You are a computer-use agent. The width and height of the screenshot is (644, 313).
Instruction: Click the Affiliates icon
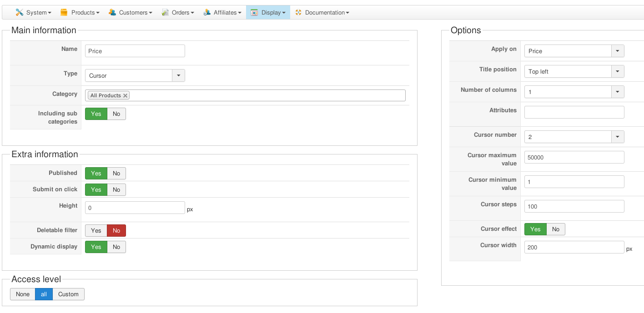(207, 13)
